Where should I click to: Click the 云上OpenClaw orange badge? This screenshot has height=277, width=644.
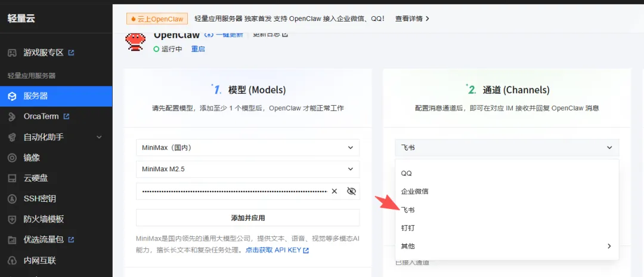(x=157, y=19)
